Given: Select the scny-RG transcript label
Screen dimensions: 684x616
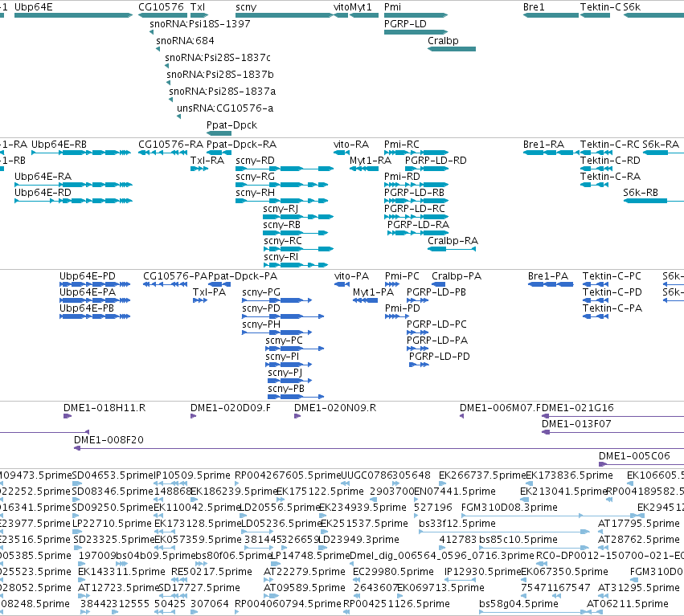Looking at the screenshot, I should click(255, 177).
